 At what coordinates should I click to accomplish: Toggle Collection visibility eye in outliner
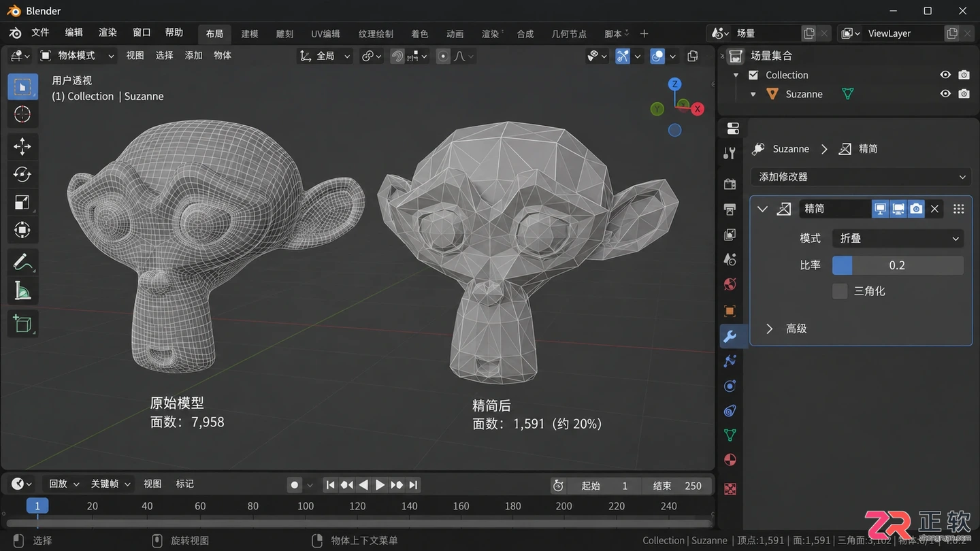945,75
